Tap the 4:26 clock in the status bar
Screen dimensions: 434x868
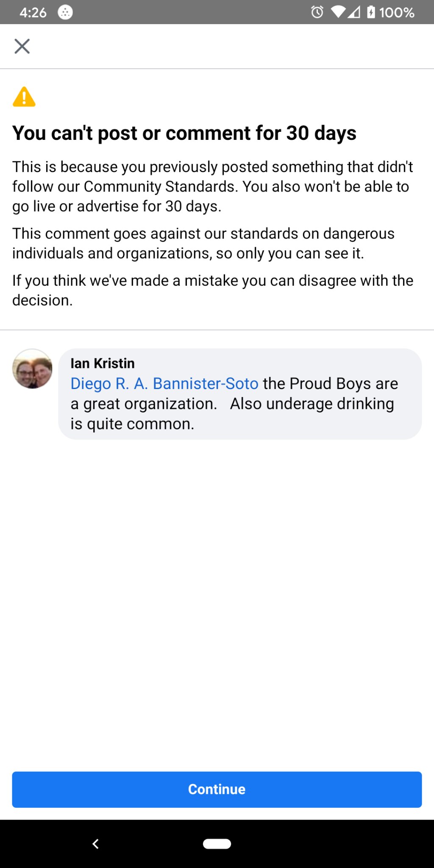pyautogui.click(x=33, y=12)
